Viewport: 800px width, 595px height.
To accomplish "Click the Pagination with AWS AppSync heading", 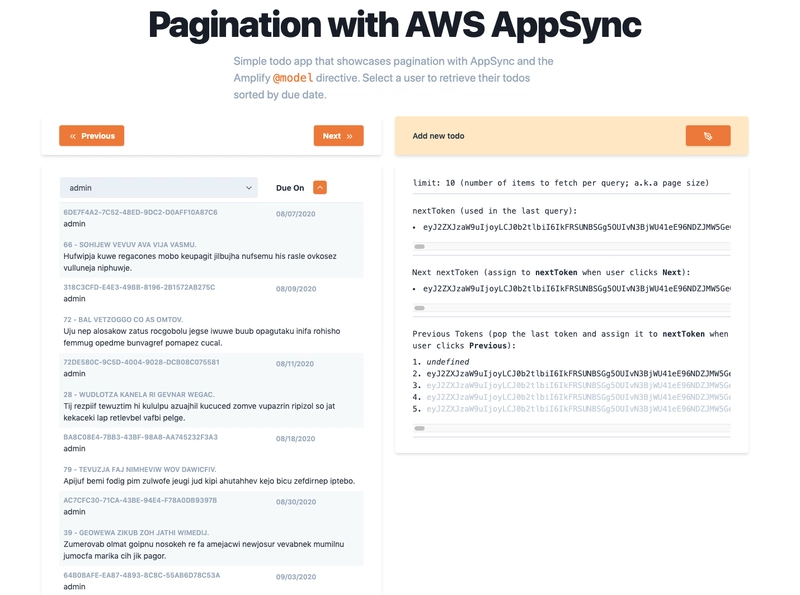I will [394, 24].
